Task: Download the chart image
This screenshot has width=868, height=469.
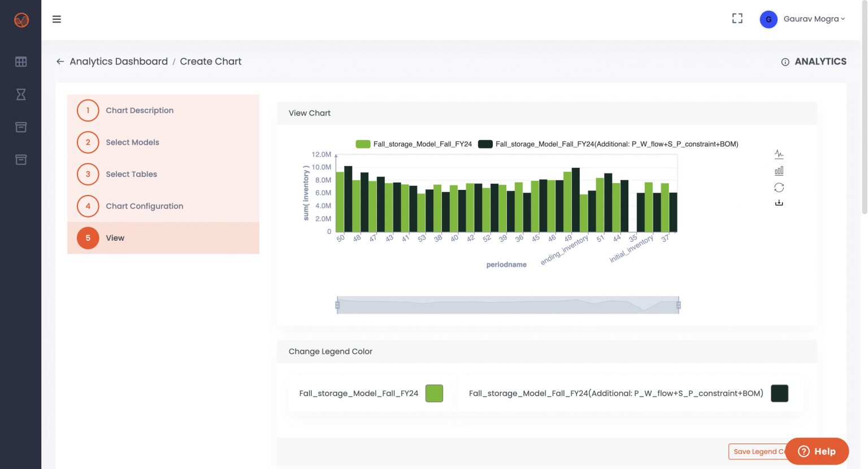Action: pos(779,202)
